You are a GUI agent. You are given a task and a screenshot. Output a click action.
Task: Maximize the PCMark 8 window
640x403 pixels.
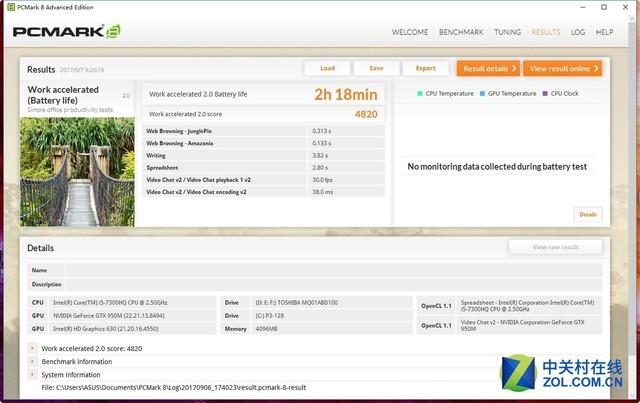point(604,7)
